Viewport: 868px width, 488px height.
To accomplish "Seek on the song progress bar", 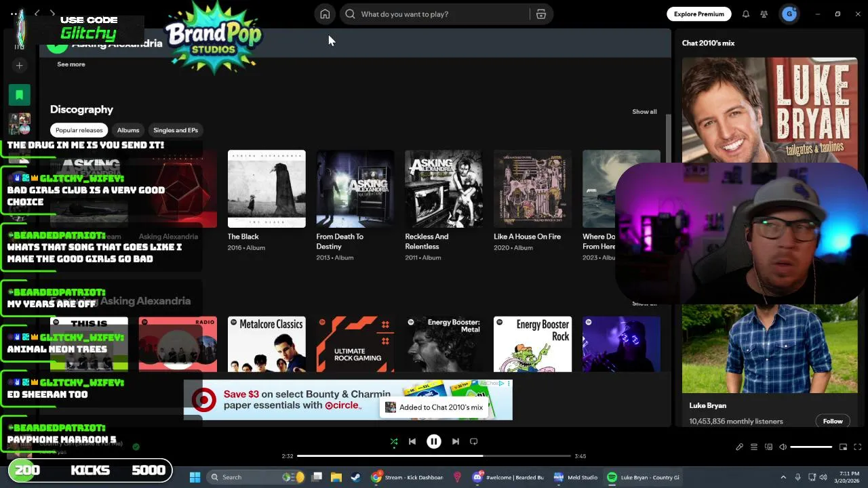I will click(434, 456).
